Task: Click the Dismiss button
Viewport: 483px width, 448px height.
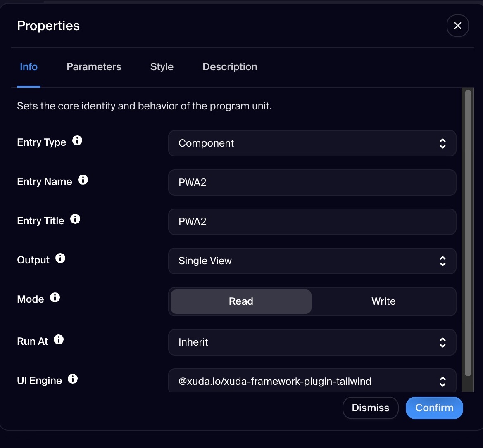Action: click(370, 408)
